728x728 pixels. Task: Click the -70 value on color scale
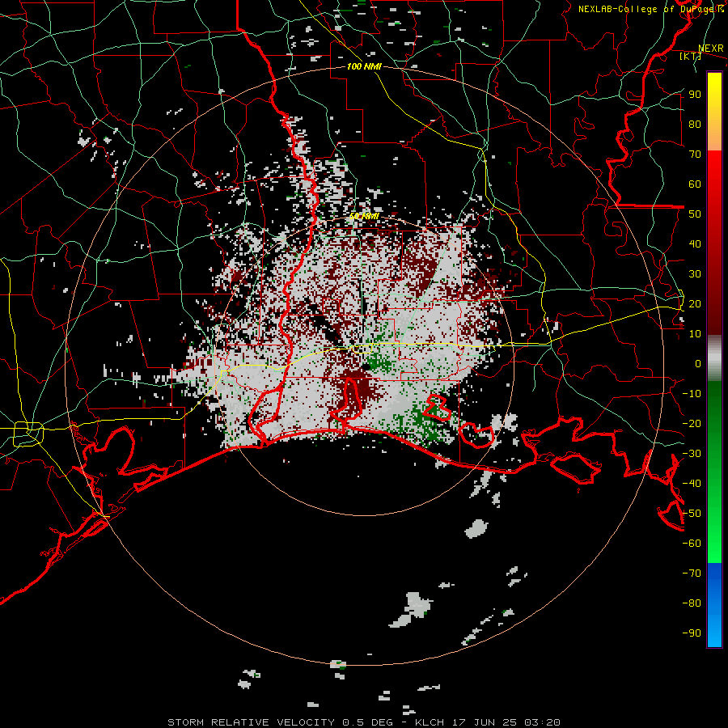(x=692, y=574)
